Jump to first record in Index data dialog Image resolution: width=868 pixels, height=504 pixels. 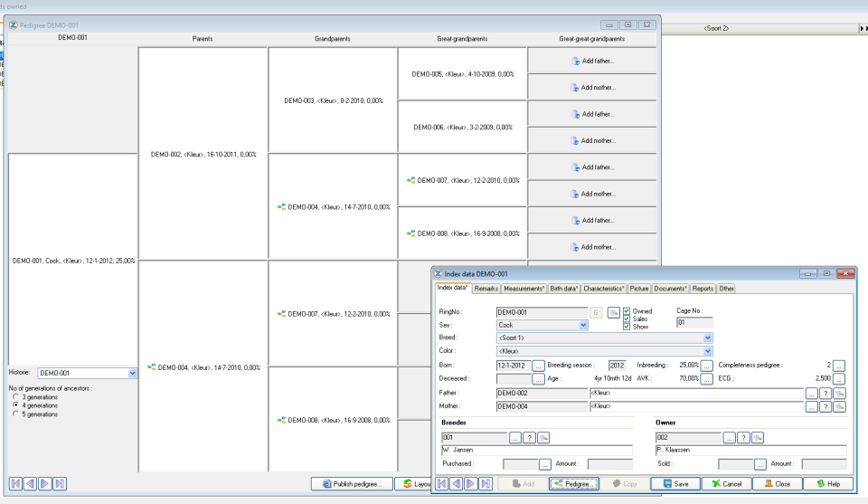coord(442,483)
